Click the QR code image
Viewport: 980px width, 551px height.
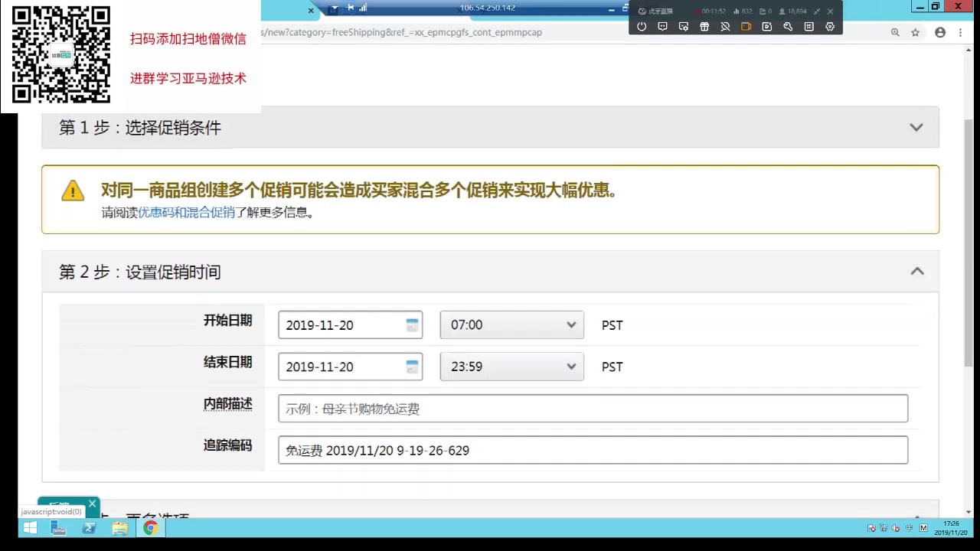point(61,54)
